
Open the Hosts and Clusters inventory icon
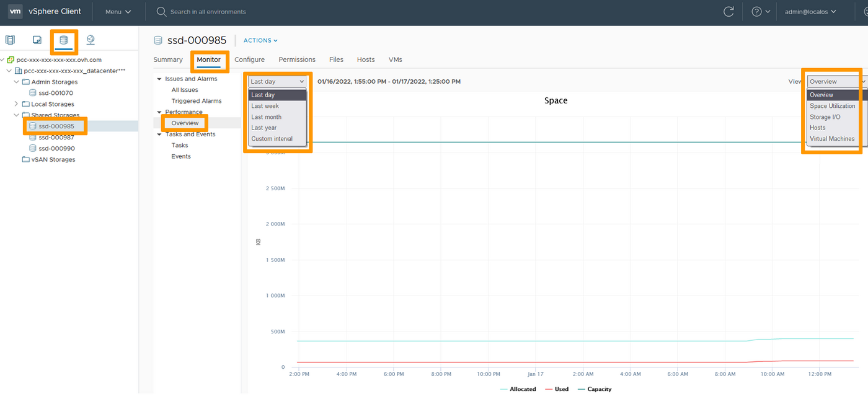(x=10, y=39)
